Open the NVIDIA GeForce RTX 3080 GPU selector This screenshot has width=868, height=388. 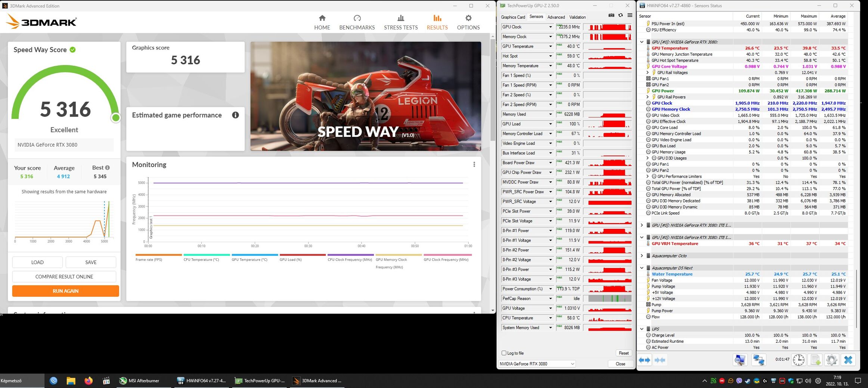coord(537,364)
